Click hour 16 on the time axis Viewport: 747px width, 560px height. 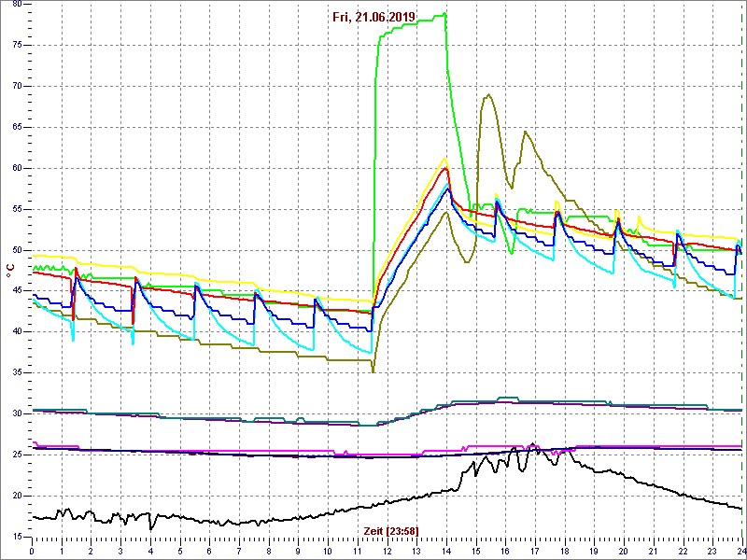(505, 550)
